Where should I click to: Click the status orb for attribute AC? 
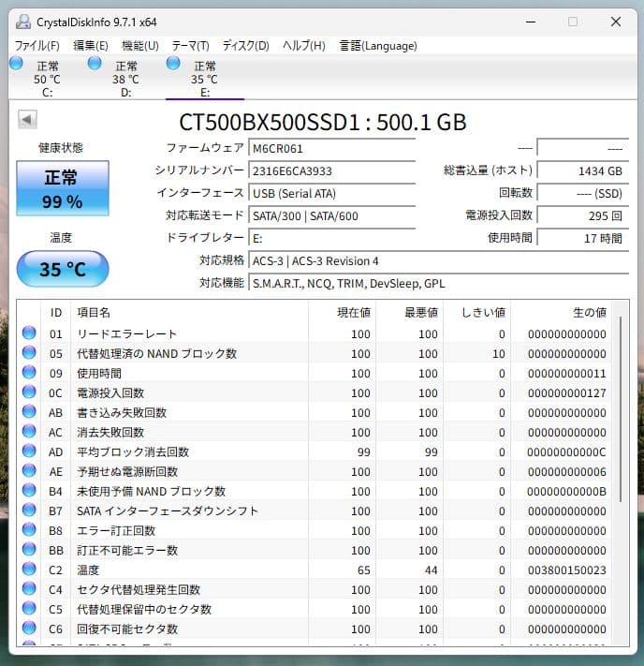click(x=29, y=431)
